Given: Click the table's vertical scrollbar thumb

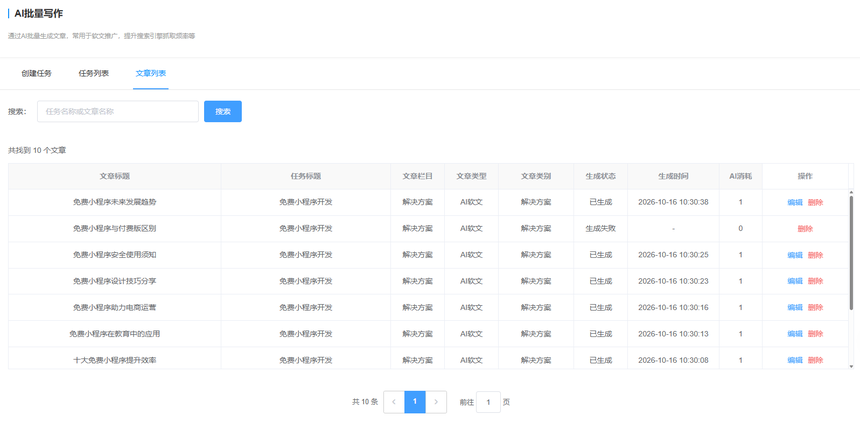Looking at the screenshot, I should 851,252.
